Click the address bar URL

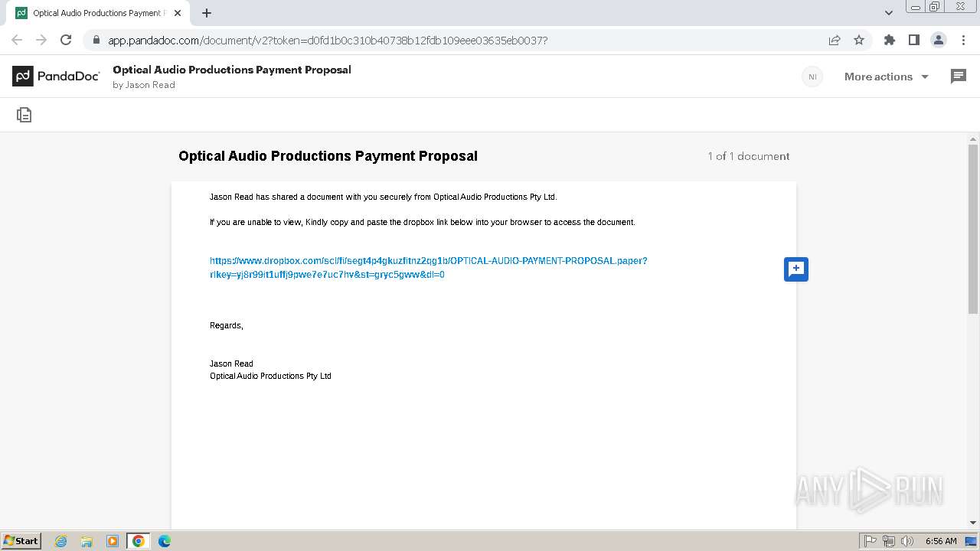328,40
